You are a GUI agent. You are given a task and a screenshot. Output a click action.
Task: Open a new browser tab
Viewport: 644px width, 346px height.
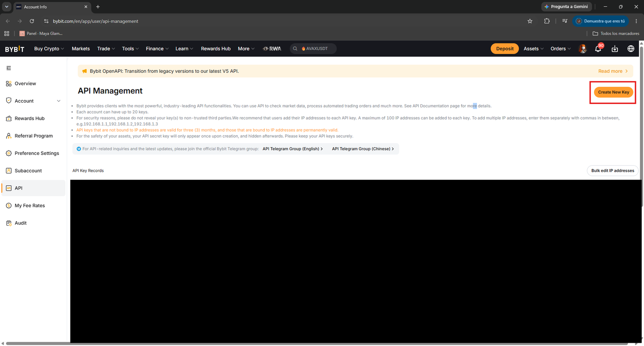(x=98, y=7)
